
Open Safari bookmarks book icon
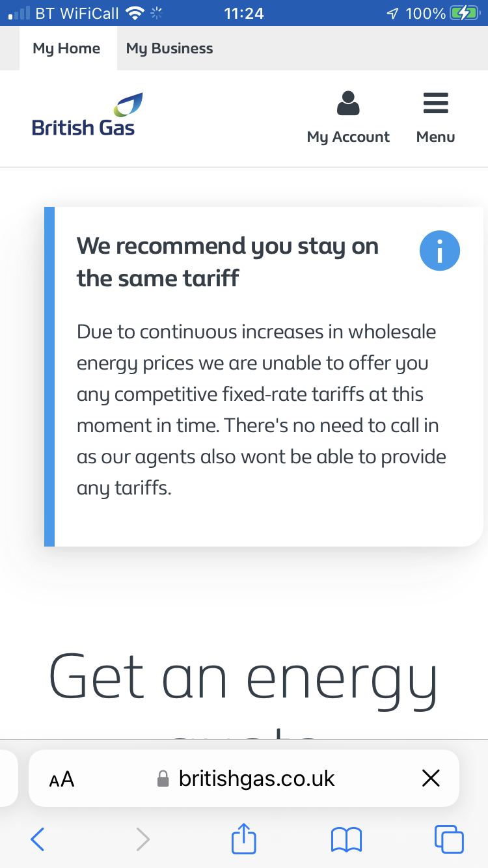point(346,839)
